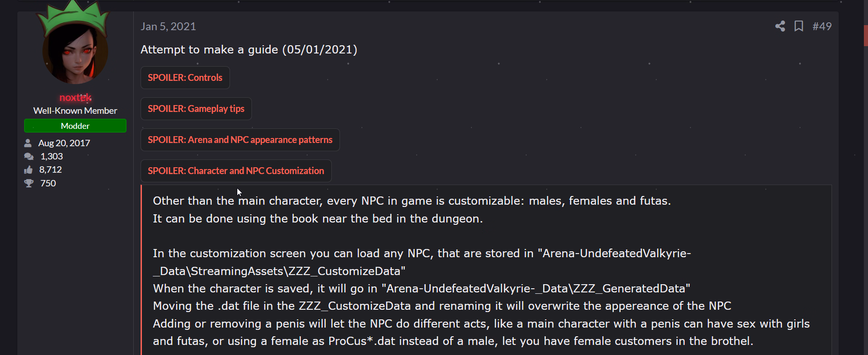Image resolution: width=868 pixels, height=355 pixels.
Task: Open the #49 post number link
Action: [822, 26]
